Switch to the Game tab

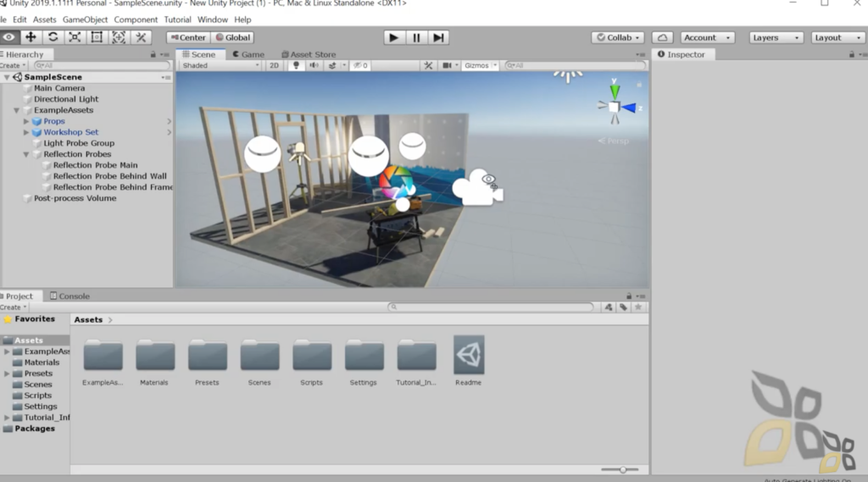[x=248, y=54]
